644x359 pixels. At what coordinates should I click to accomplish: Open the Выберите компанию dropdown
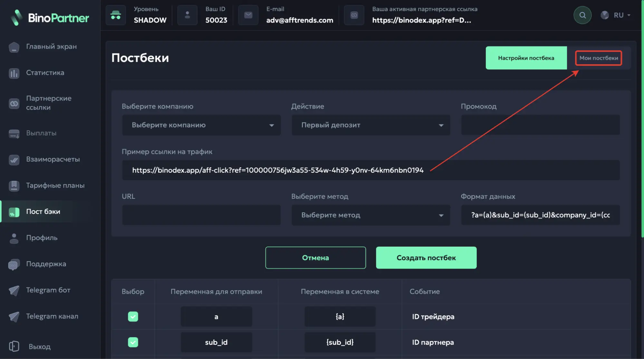[x=201, y=125]
